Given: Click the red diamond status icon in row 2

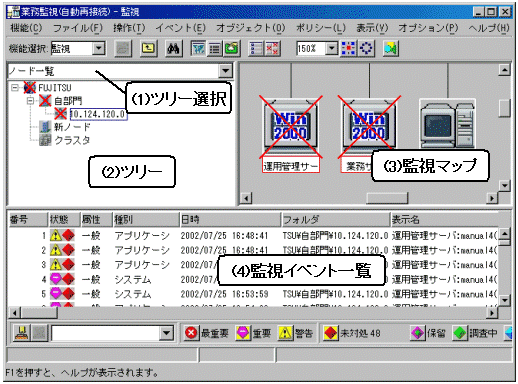Looking at the screenshot, I should tap(68, 250).
